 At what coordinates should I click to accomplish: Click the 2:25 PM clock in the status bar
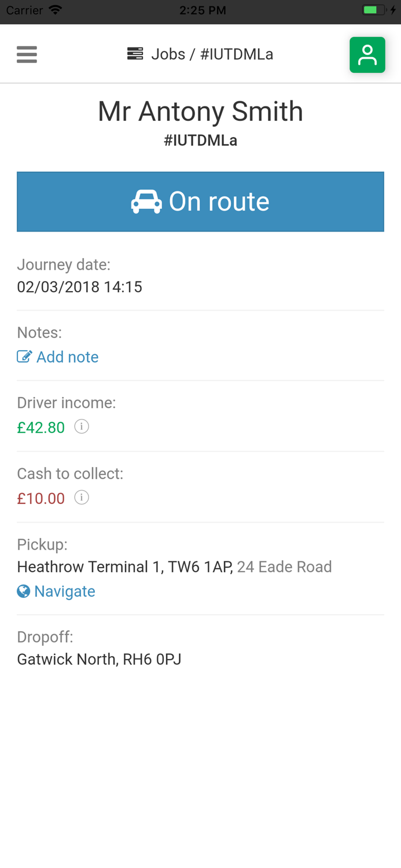point(203,9)
